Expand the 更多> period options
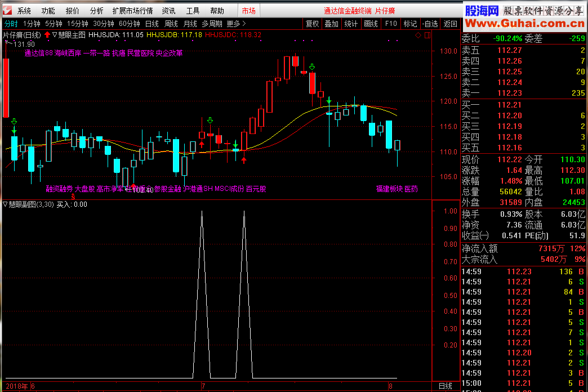Image resolution: width=588 pixels, height=392 pixels. [236, 24]
